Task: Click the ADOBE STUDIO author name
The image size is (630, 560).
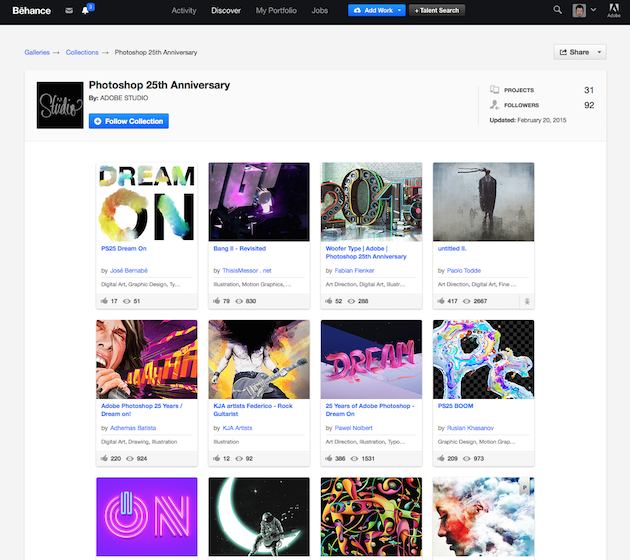Action: (124, 98)
